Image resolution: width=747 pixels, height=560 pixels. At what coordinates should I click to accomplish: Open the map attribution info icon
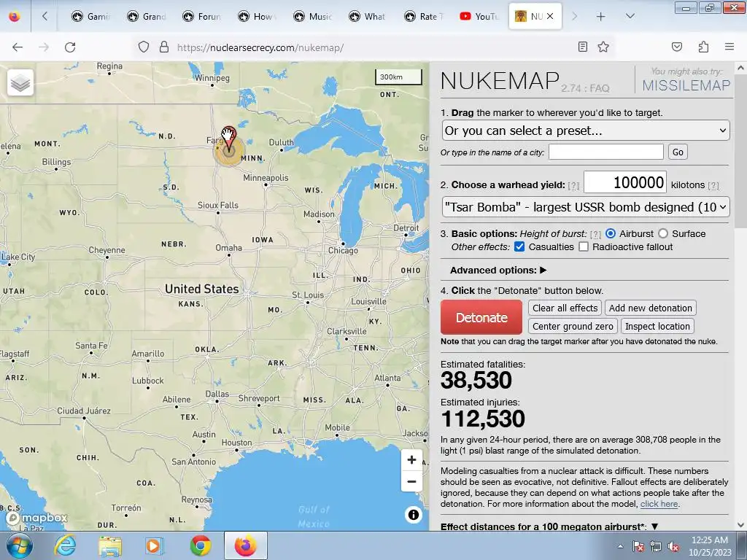(414, 515)
